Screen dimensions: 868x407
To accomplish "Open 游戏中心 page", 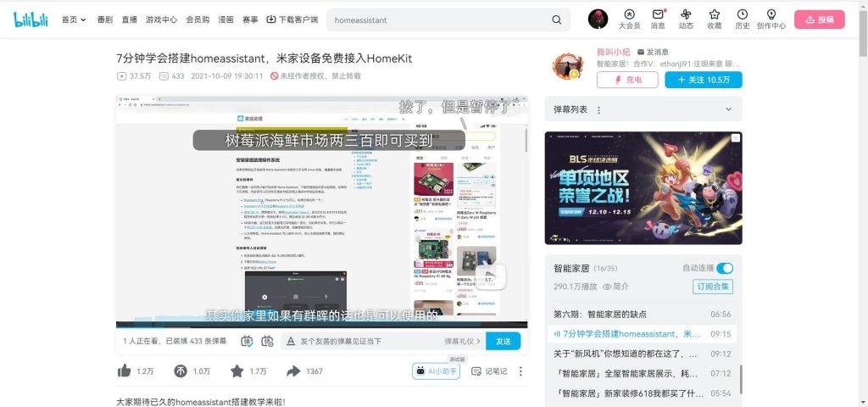I will click(x=161, y=20).
